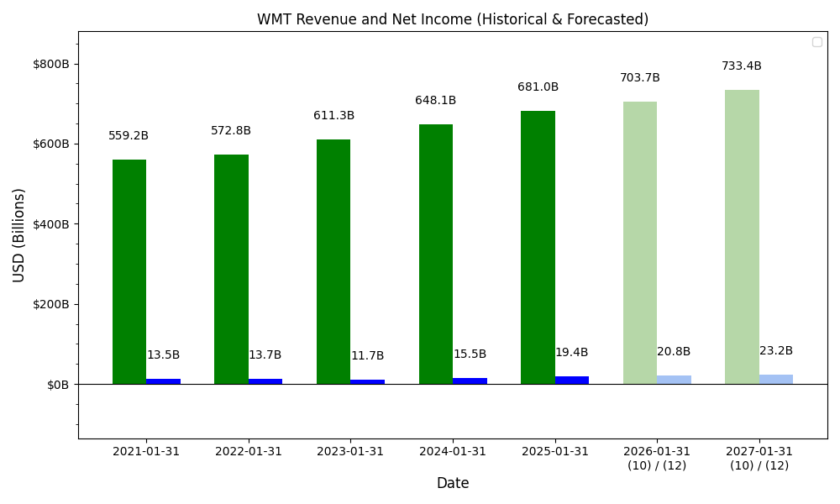Select the blue 2024-01-31 net income bar

tap(470, 381)
